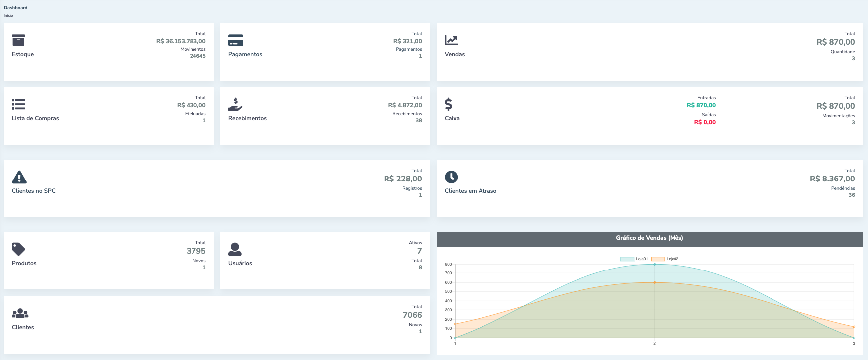Click the Clientes em Atraso clock icon
868x360 pixels.
[x=451, y=177]
